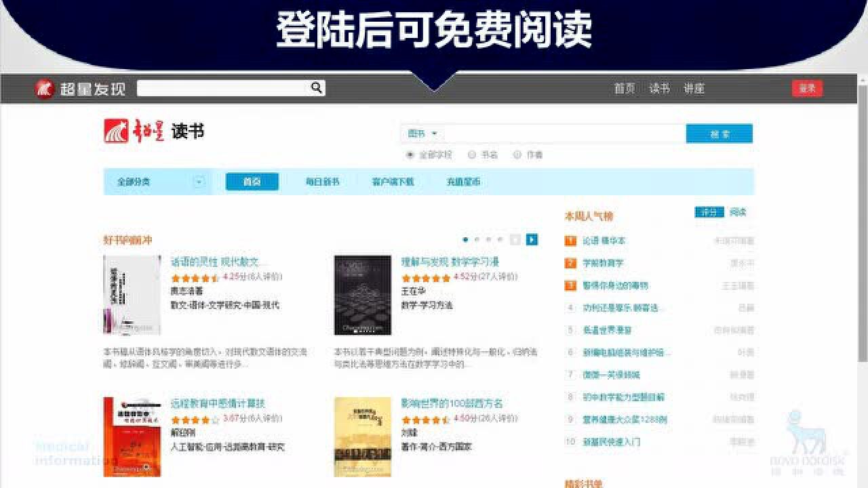Image resolution: width=868 pixels, height=488 pixels.
Task: Open book title 远程教育中感情计算技
Action: click(218, 403)
